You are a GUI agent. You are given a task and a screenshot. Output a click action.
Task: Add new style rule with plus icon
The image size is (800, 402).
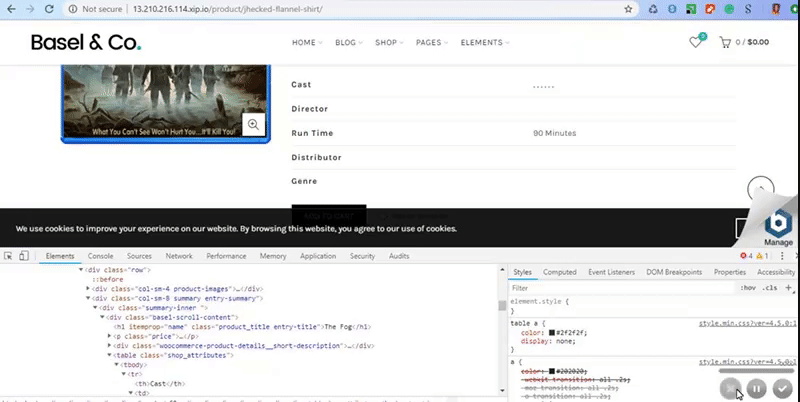pyautogui.click(x=788, y=288)
